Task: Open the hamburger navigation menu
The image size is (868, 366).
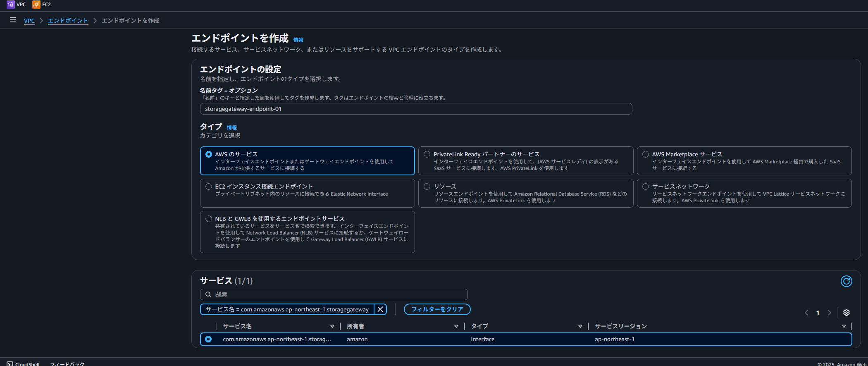Action: pos(13,20)
